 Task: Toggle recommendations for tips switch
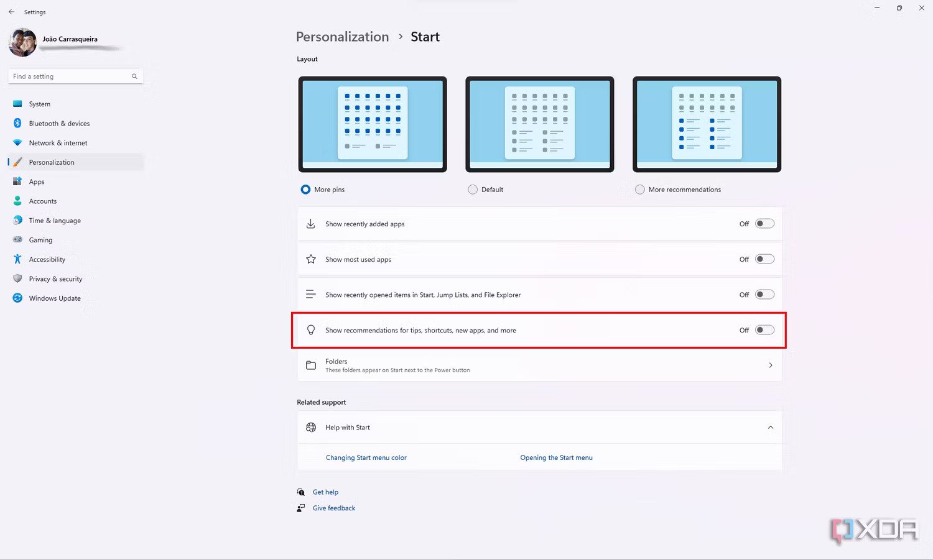[x=764, y=330]
